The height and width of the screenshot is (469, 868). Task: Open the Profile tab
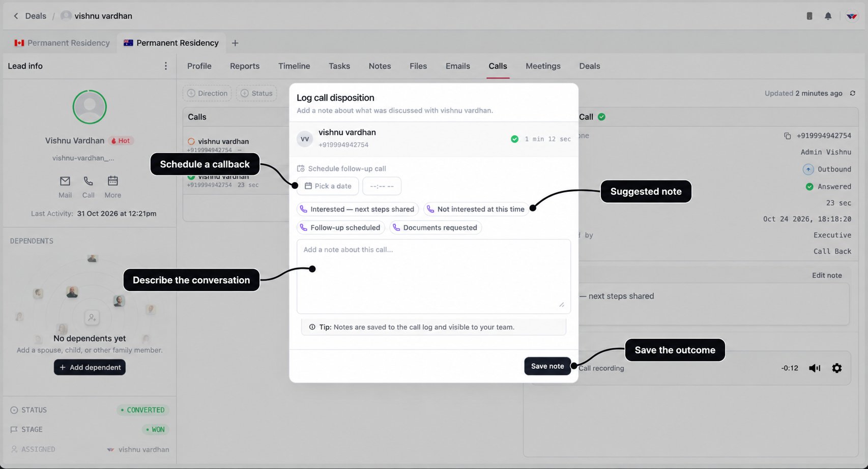click(199, 66)
